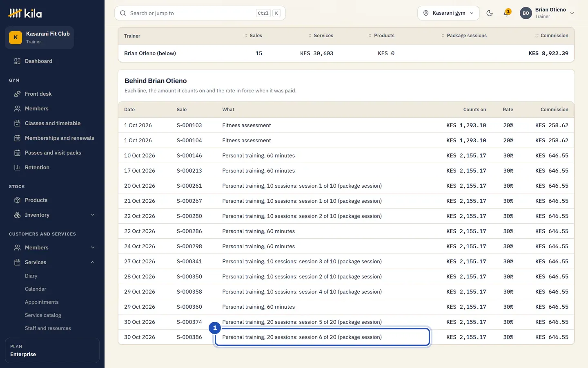The height and width of the screenshot is (368, 588).
Task: Click the Inventory icon
Action: click(x=17, y=215)
